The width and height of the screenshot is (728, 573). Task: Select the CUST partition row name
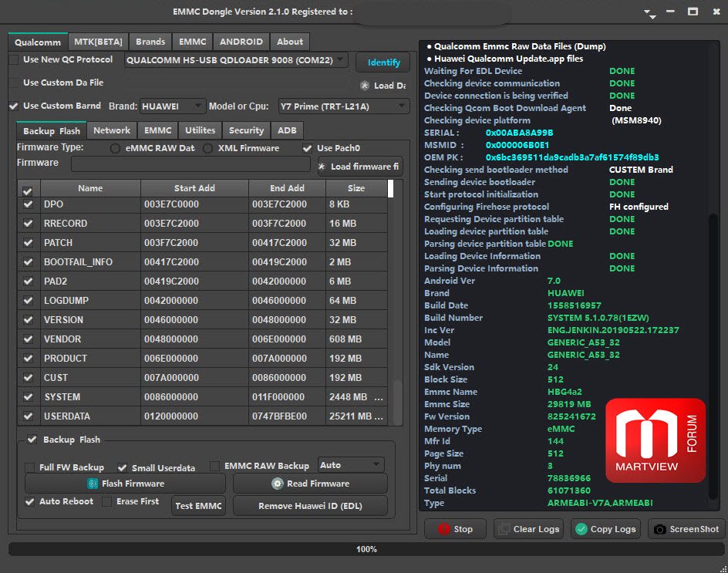pos(56,378)
